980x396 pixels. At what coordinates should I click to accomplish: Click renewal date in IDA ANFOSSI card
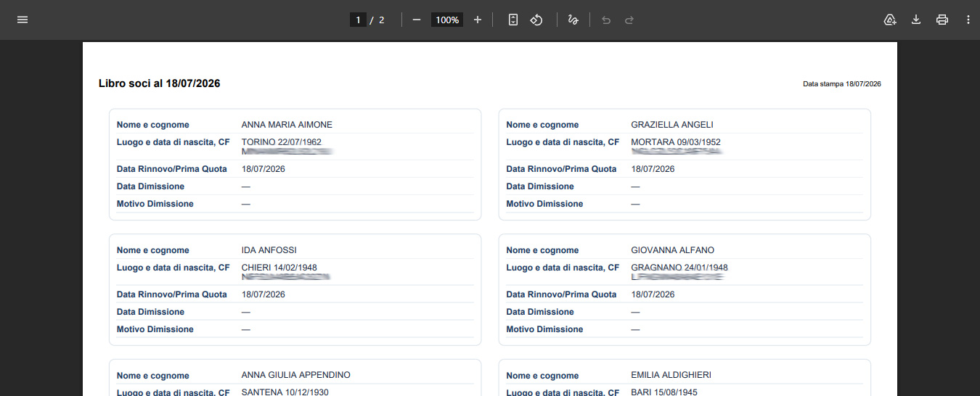click(264, 294)
